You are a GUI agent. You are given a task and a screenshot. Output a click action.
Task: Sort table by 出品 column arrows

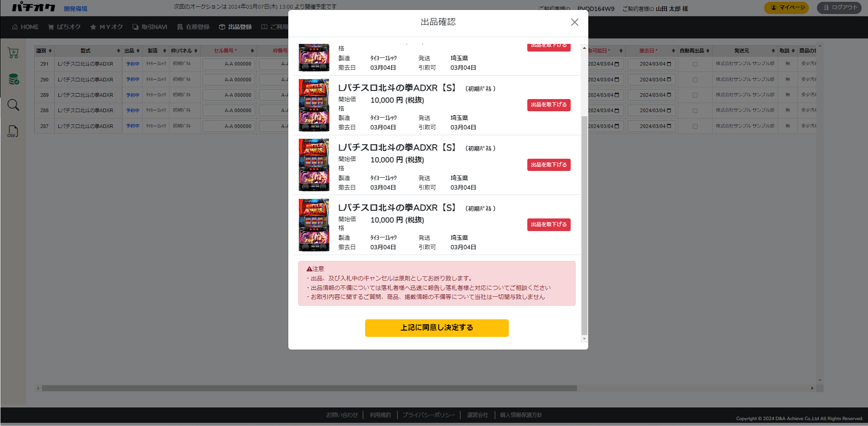pos(138,51)
